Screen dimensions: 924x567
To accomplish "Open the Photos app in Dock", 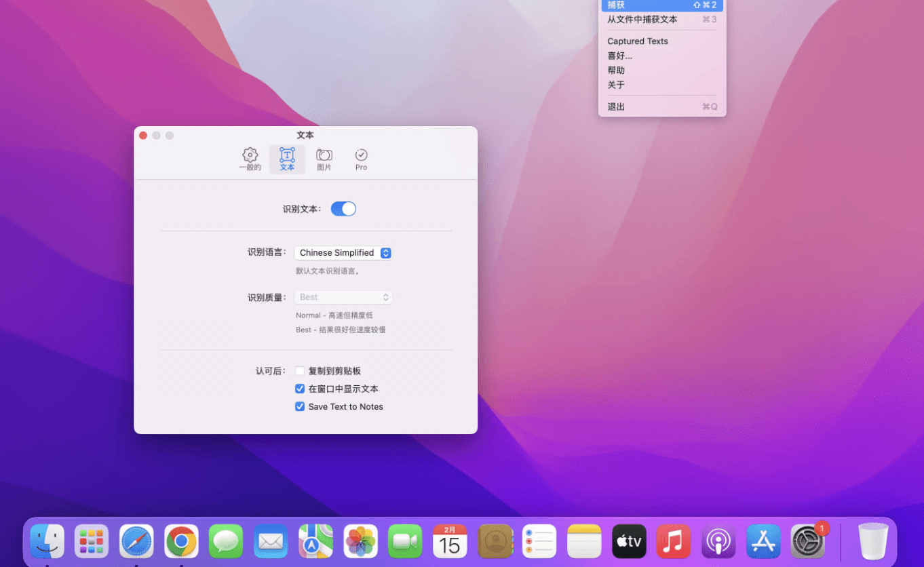I will (x=360, y=541).
